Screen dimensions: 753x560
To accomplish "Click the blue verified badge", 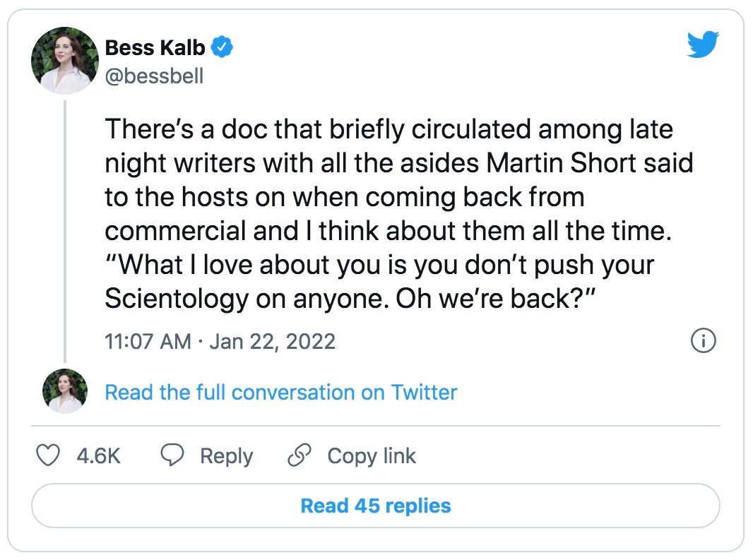I will click(223, 48).
